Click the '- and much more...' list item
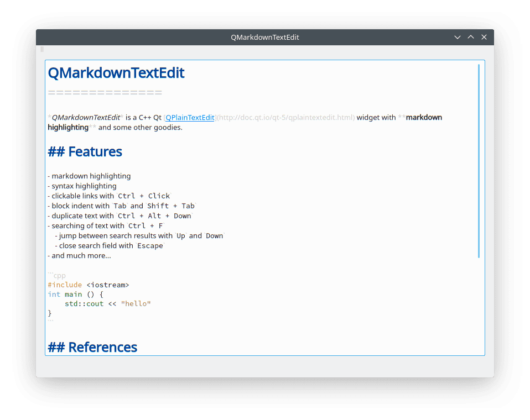 79,256
